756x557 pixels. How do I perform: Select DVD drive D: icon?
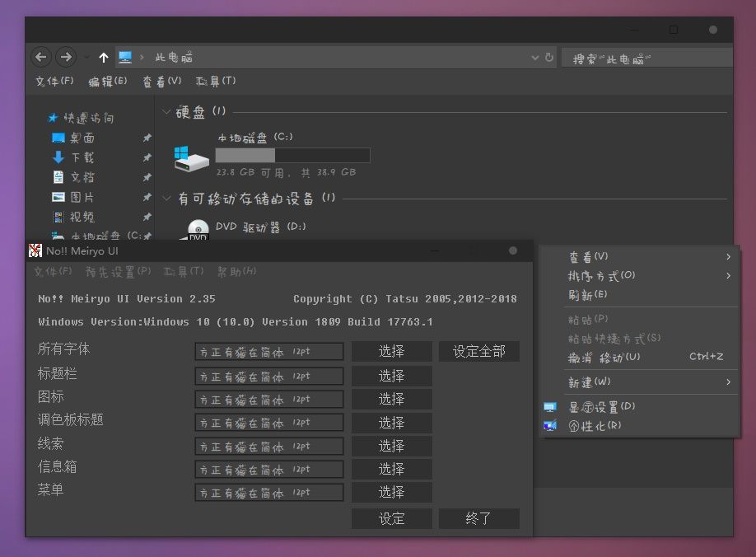[197, 230]
